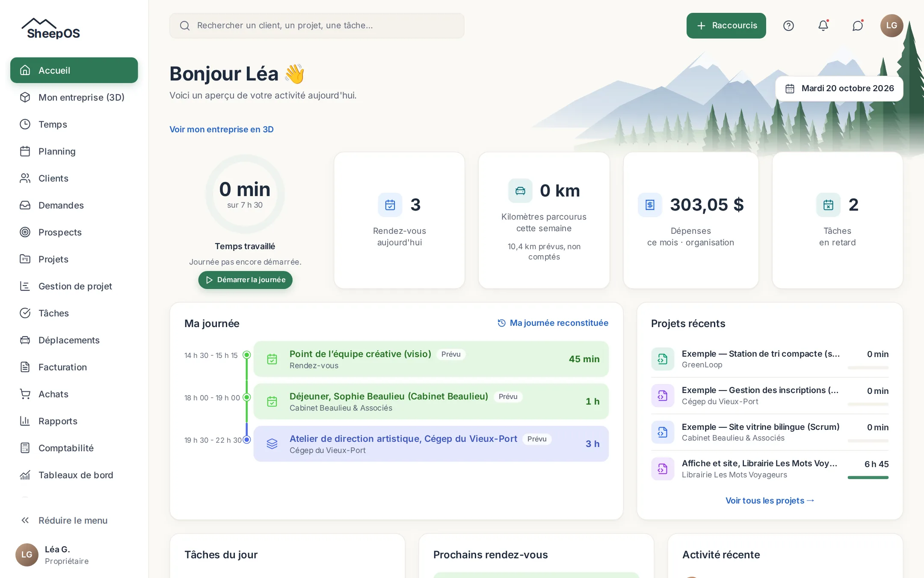The width and height of the screenshot is (924, 578).
Task: Click the dollar icon on Dépenses card
Action: tap(650, 205)
